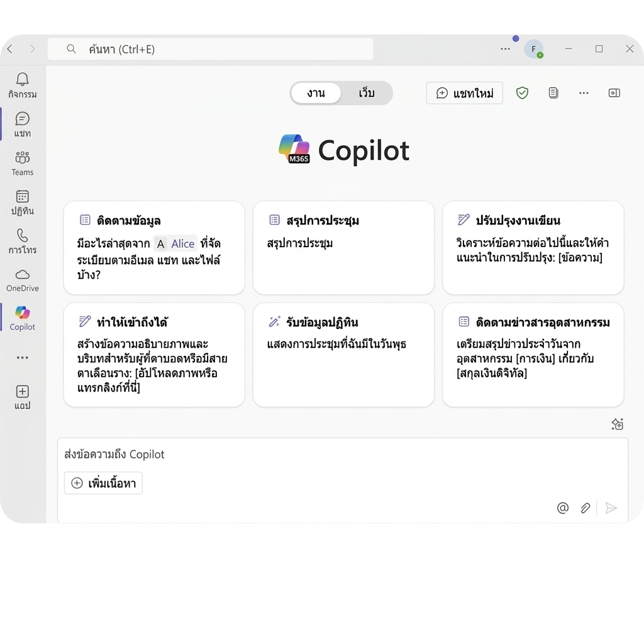Click the list icon on ติดตามข้อมูล card
Screen dimensions: 644x644
click(x=85, y=219)
